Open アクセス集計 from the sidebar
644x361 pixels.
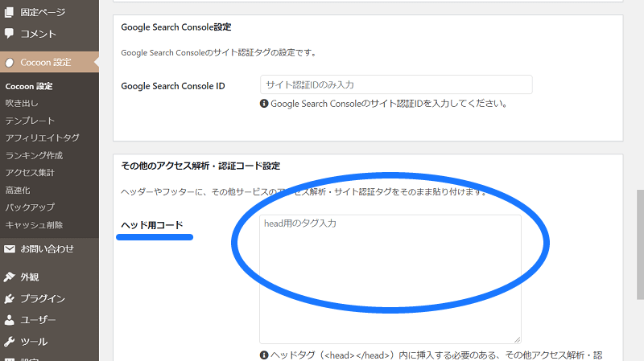30,173
